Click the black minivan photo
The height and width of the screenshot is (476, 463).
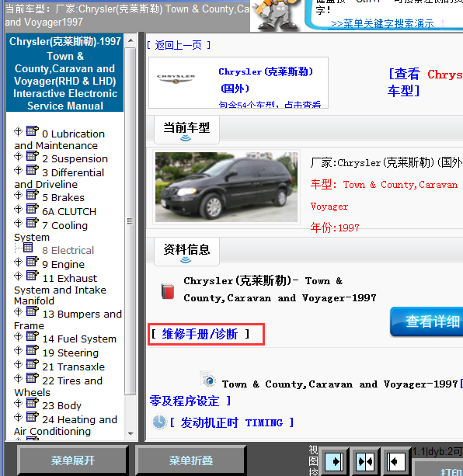click(x=226, y=187)
